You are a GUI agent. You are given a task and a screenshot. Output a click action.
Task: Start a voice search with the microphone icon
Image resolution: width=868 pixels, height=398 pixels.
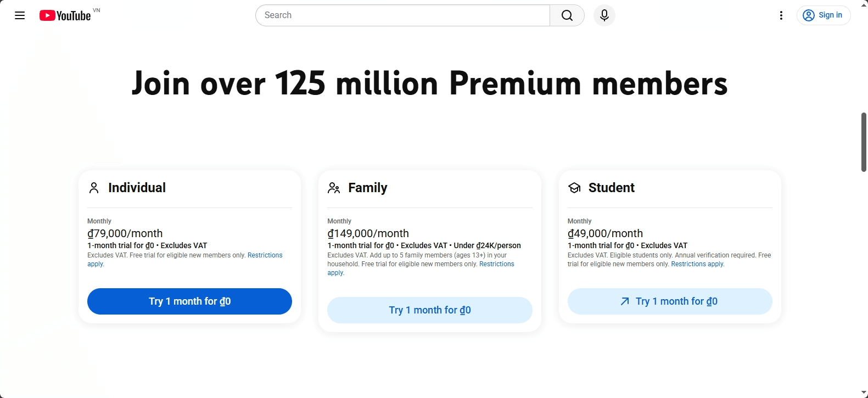tap(604, 15)
